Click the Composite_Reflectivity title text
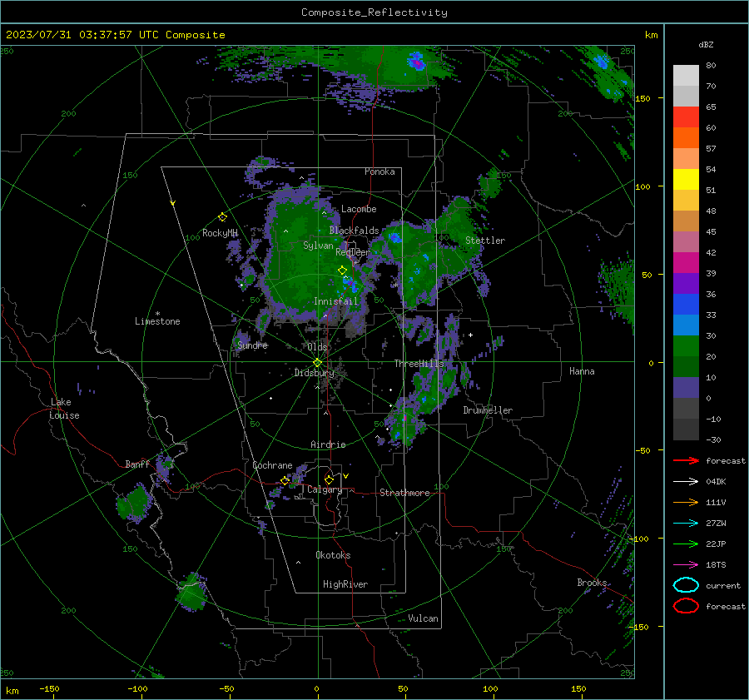This screenshot has width=749, height=700. point(374,12)
